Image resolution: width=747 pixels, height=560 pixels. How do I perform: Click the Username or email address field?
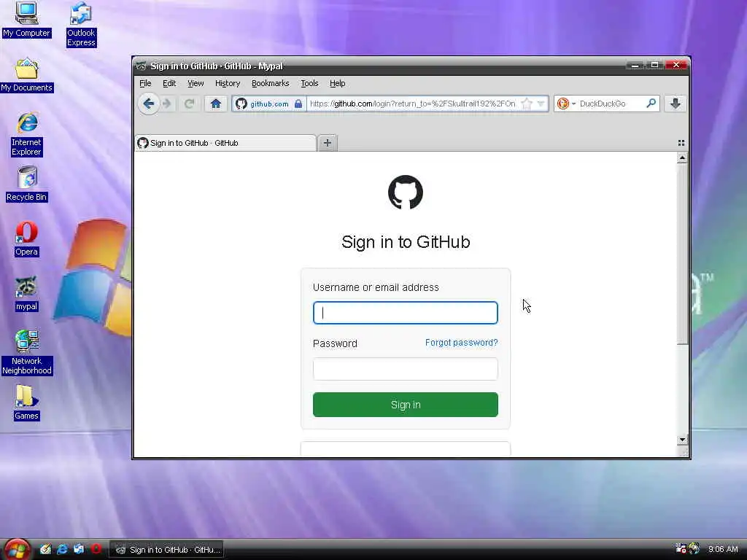[406, 313]
